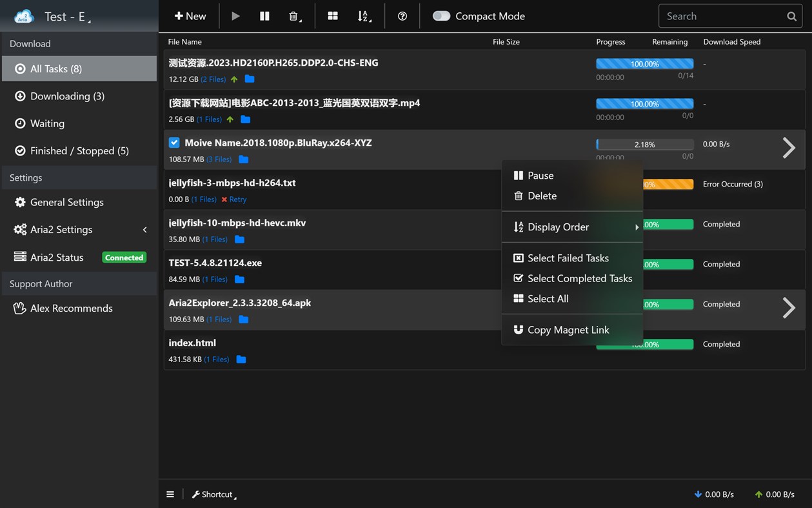Screen dimensions: 812x508
Task: Click the resume/start tasks toolbar icon
Action: [235, 15]
